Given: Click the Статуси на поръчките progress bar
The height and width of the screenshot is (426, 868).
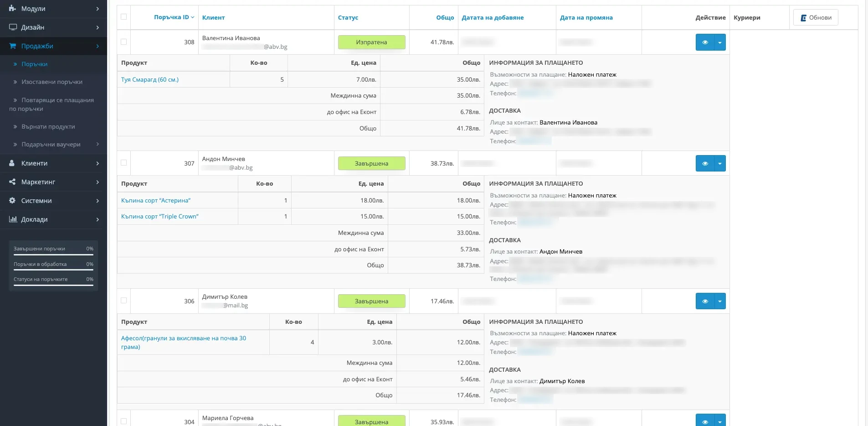Looking at the screenshot, I should 53,285.
